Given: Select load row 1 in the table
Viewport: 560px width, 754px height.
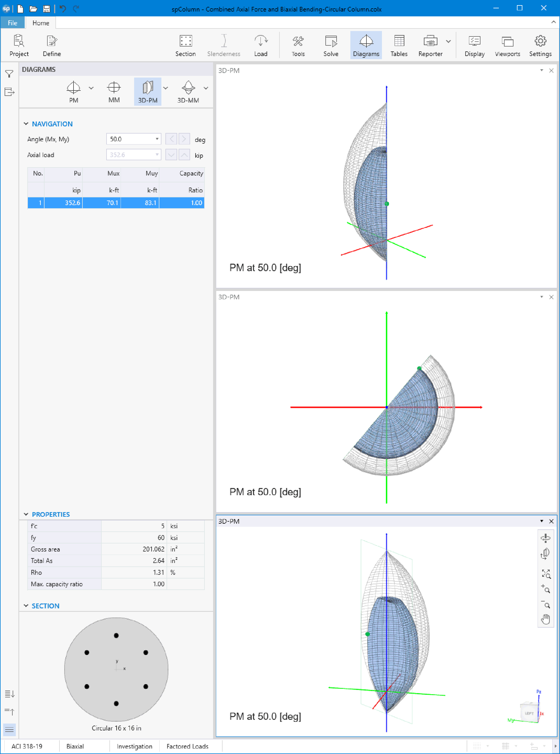Looking at the screenshot, I should (116, 203).
